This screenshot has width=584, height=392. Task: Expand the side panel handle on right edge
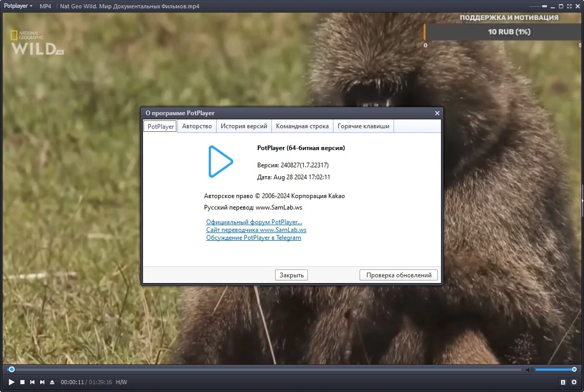click(582, 201)
